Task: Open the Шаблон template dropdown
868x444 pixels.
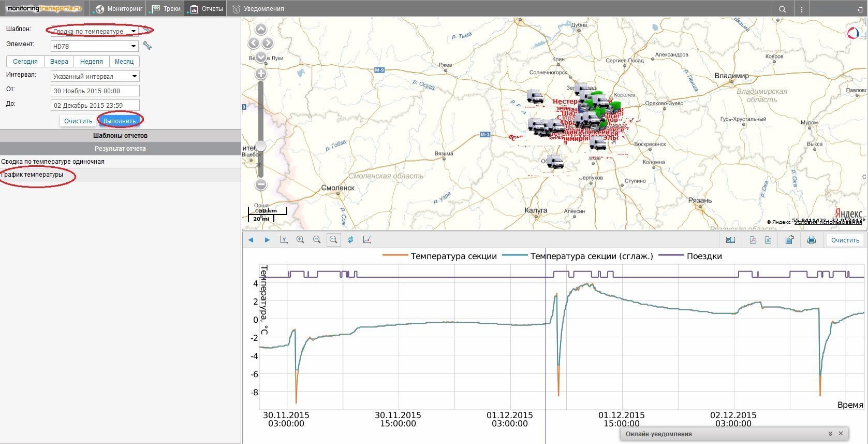Action: coord(95,31)
